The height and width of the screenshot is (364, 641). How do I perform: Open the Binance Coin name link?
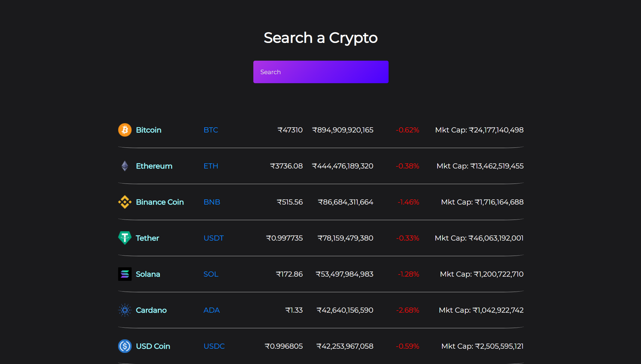160,202
